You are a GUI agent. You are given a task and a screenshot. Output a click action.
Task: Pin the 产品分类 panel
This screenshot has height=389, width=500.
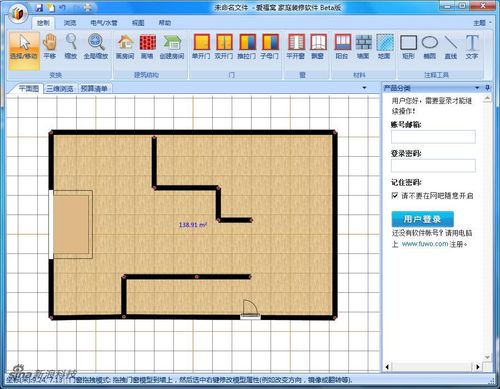[x=487, y=88]
